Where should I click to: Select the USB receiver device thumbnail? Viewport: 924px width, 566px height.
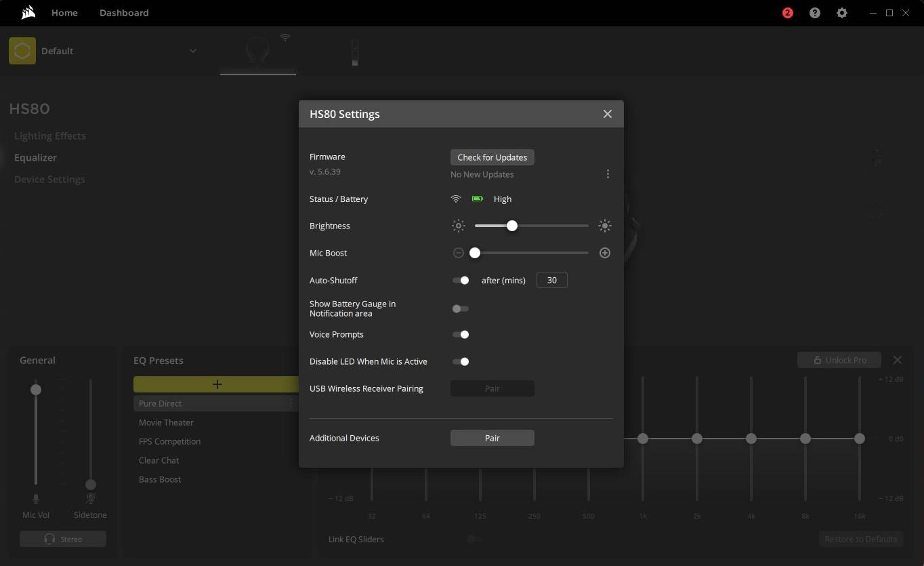(355, 52)
